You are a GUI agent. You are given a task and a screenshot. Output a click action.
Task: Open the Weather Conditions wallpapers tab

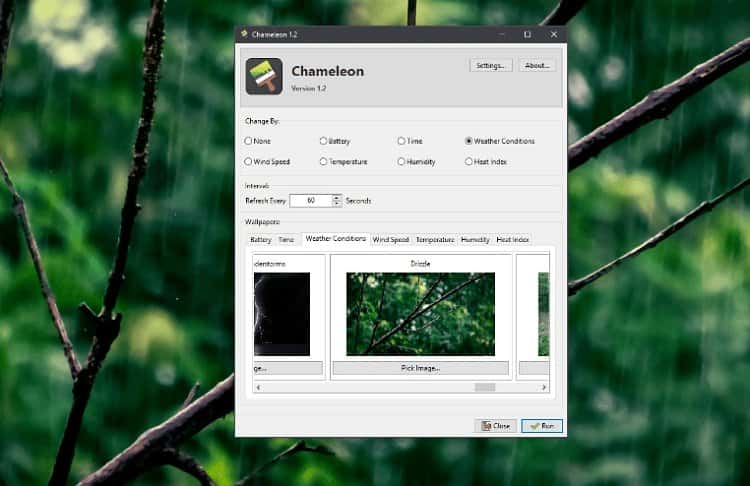tap(336, 238)
